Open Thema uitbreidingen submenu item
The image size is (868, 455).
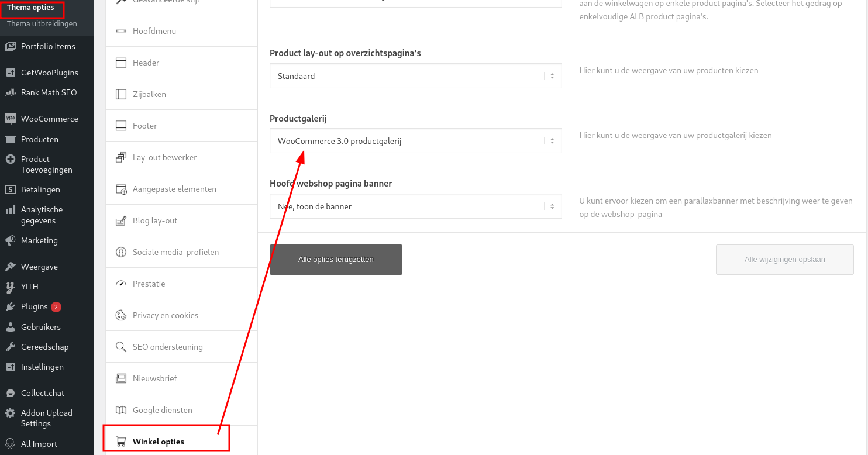[x=42, y=24]
